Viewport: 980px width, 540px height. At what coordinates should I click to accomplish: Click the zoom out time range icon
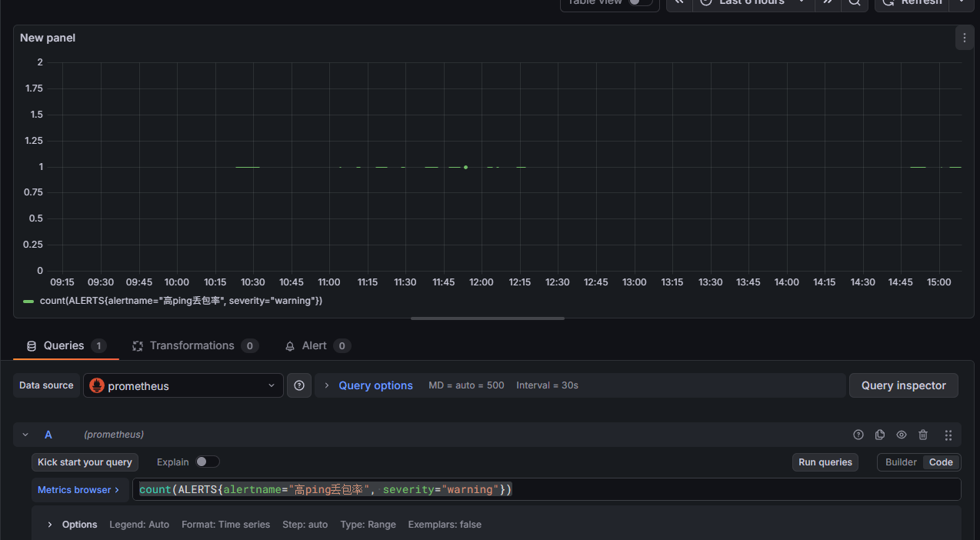[854, 3]
